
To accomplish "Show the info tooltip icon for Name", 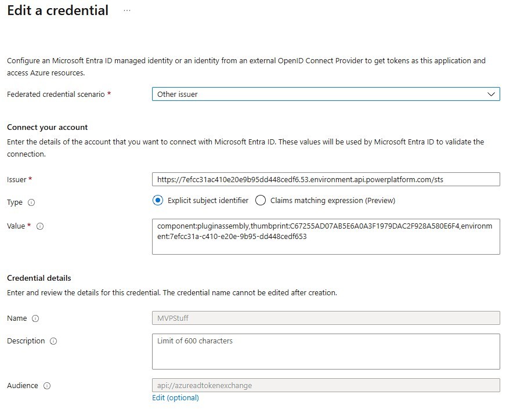I will 35,318.
